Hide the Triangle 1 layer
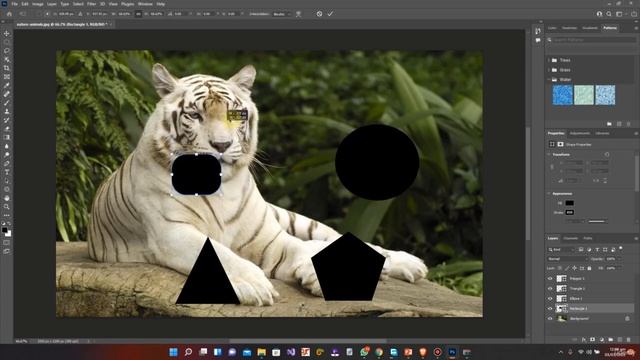The image size is (640, 360). [550, 289]
